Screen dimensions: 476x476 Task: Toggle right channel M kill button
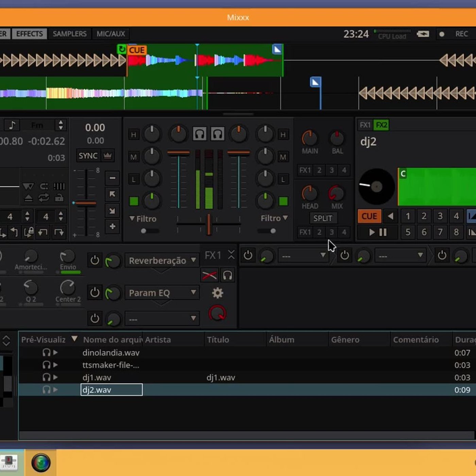click(x=283, y=157)
